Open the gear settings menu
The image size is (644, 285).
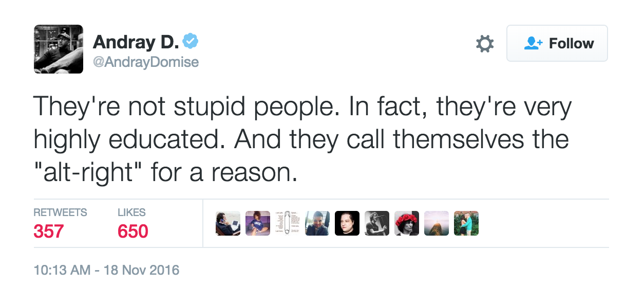pyautogui.click(x=485, y=44)
